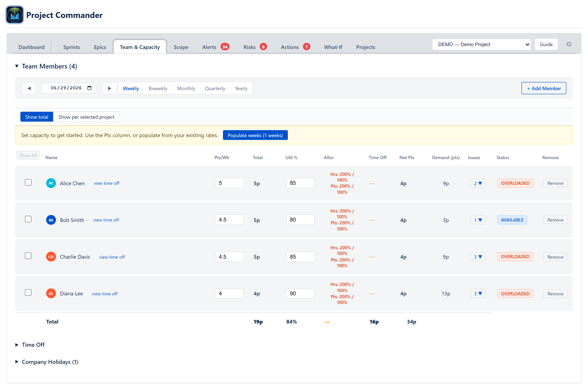Viewport: 588px width, 390px height.
Task: Open the Projects tab
Action: [365, 47]
